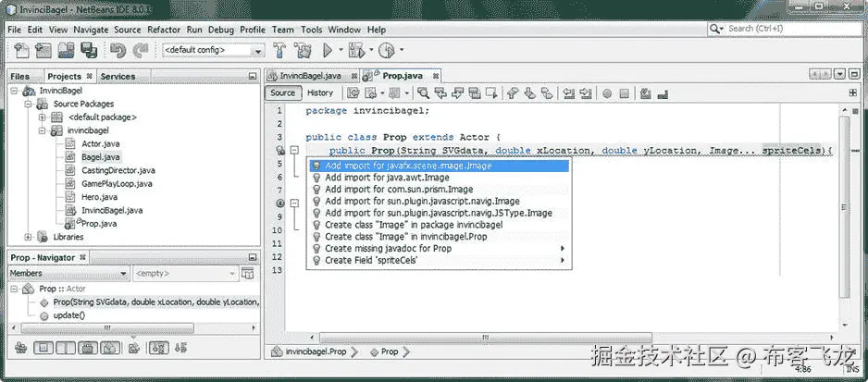Open the Run Project arrow dropdown
Viewport: 868px width, 382px height.
click(341, 50)
